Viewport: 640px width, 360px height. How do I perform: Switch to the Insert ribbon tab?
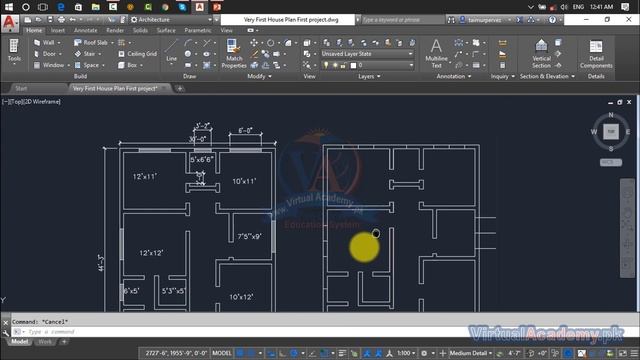tap(58, 31)
